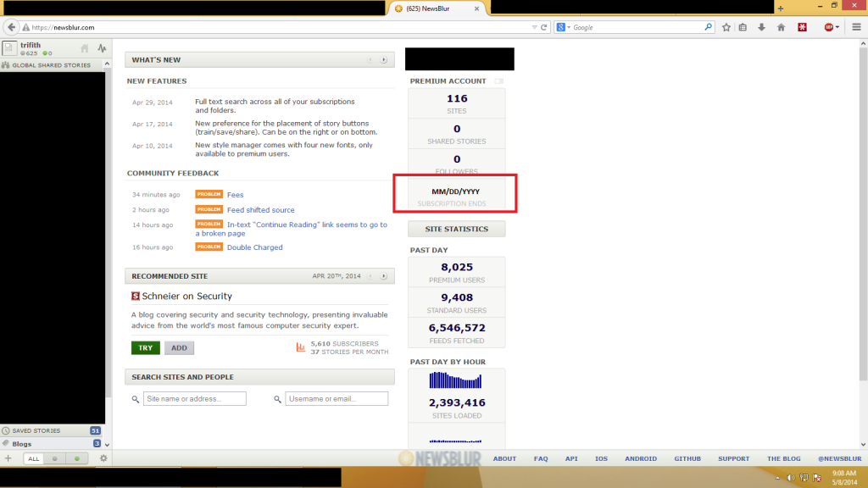Open the browser downloads arrow

click(762, 27)
